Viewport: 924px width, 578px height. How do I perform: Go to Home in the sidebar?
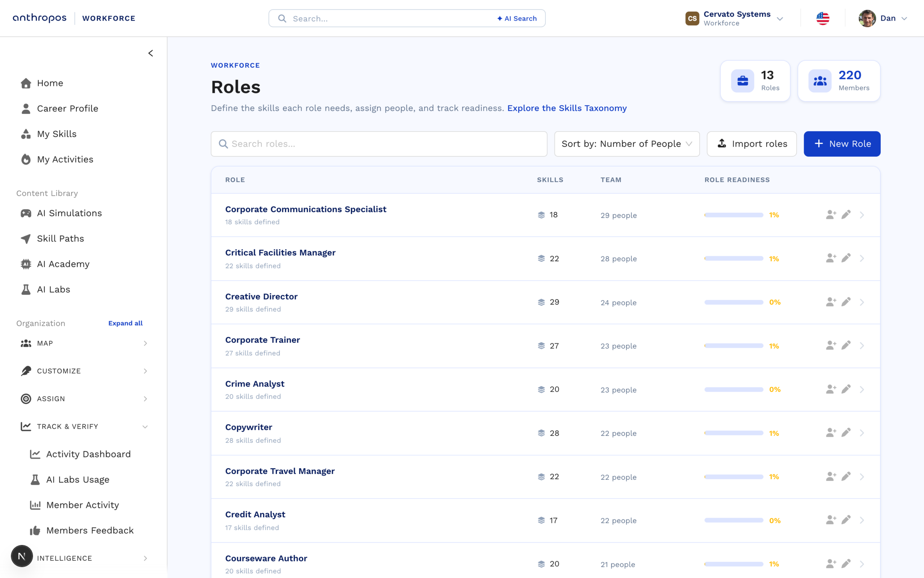tap(50, 83)
